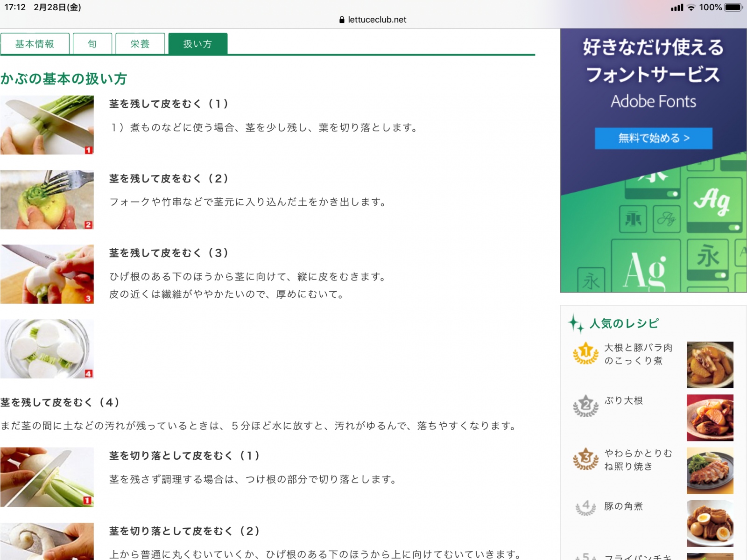Open photo for 茎を切り落として皮をむく（1）
Viewport: 747px width, 560px height.
click(47, 477)
